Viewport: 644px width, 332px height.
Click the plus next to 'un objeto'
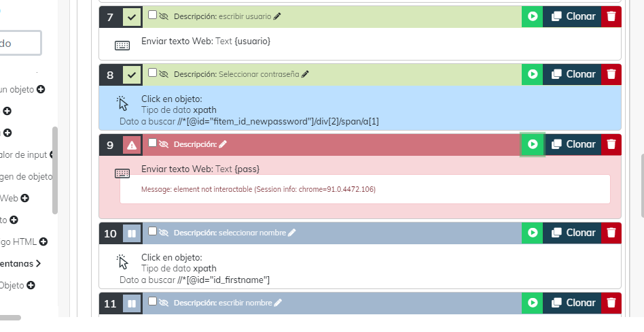(41, 89)
